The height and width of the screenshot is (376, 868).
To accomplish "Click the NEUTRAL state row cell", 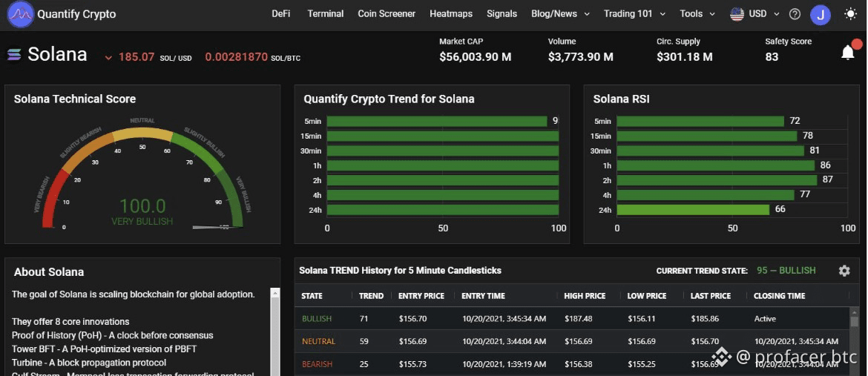I will point(318,342).
